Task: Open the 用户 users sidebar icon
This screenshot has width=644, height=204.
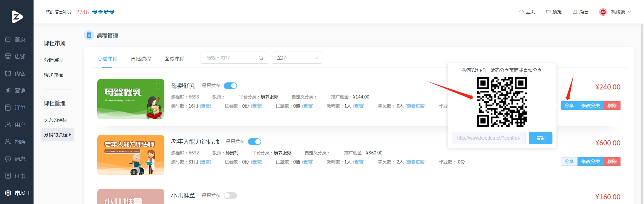Action: click(8, 125)
